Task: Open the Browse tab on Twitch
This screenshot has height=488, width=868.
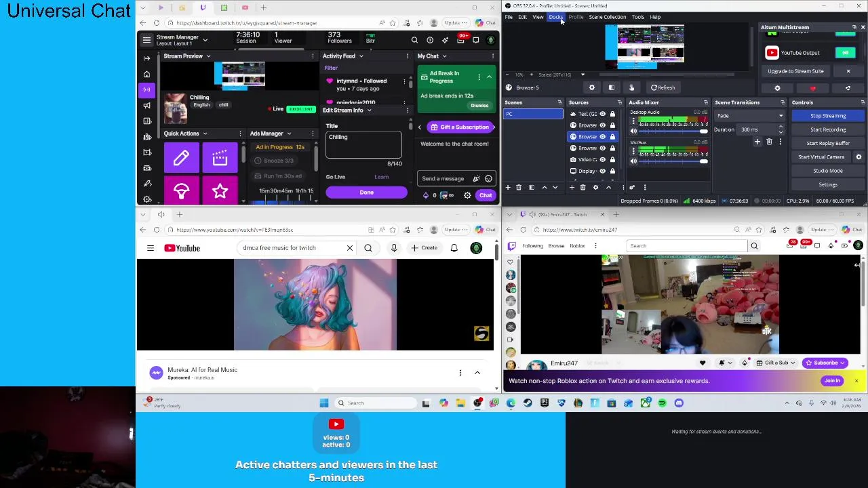Action: coord(556,246)
